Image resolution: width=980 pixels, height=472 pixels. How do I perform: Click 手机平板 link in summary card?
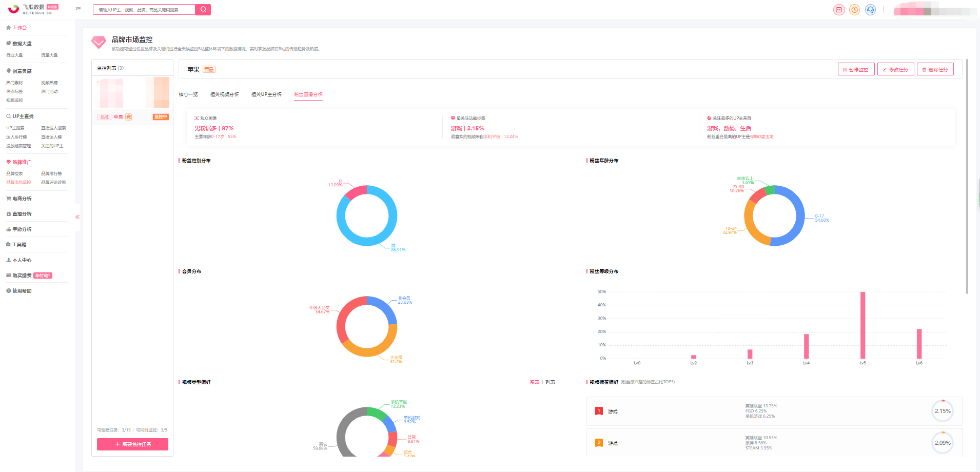(x=492, y=137)
